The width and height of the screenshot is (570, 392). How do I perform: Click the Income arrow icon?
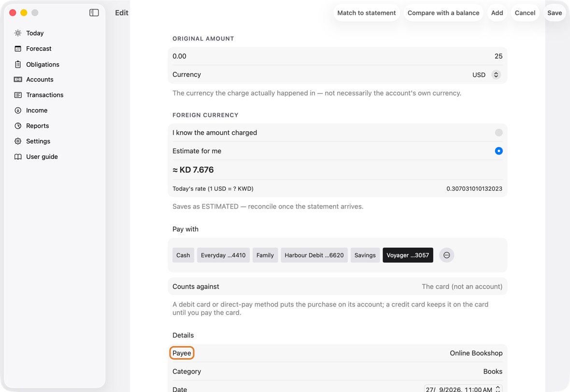(x=18, y=111)
